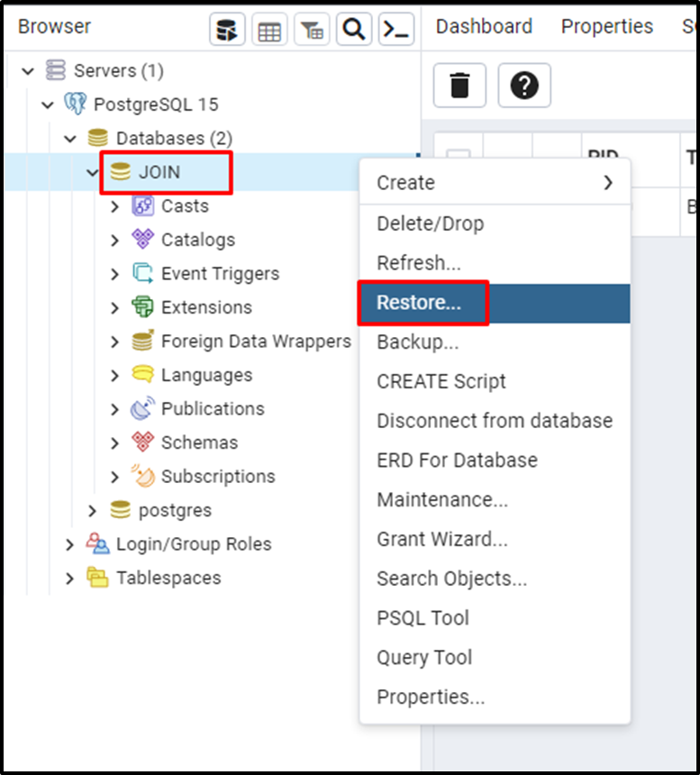700x775 pixels.
Task: Collapse the Databases (2) node
Action: point(70,138)
